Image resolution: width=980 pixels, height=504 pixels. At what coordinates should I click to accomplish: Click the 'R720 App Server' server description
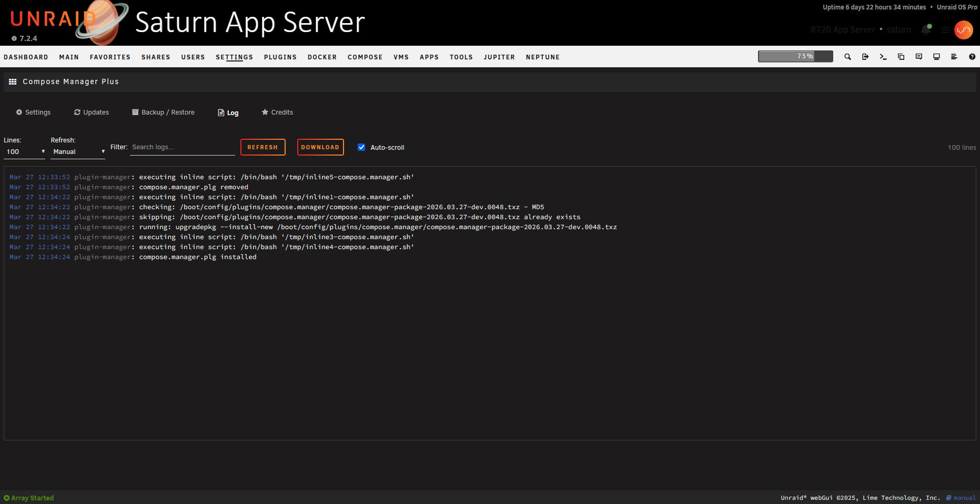pos(843,30)
